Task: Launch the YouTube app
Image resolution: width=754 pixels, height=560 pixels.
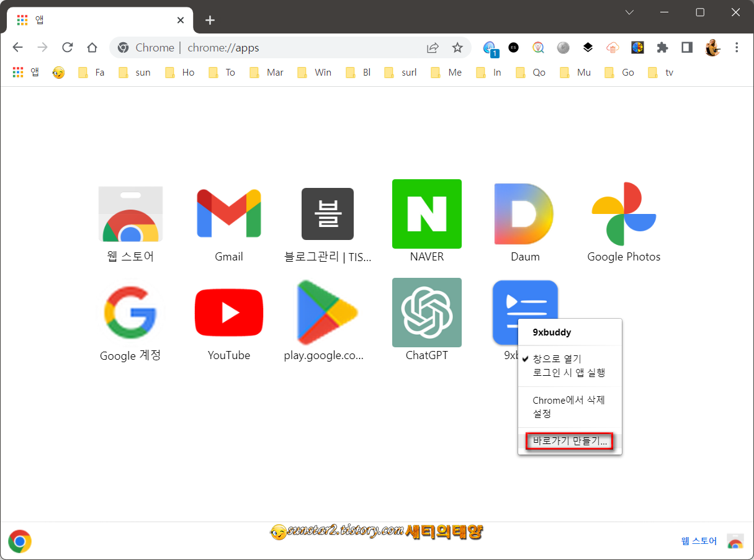Action: (x=229, y=313)
